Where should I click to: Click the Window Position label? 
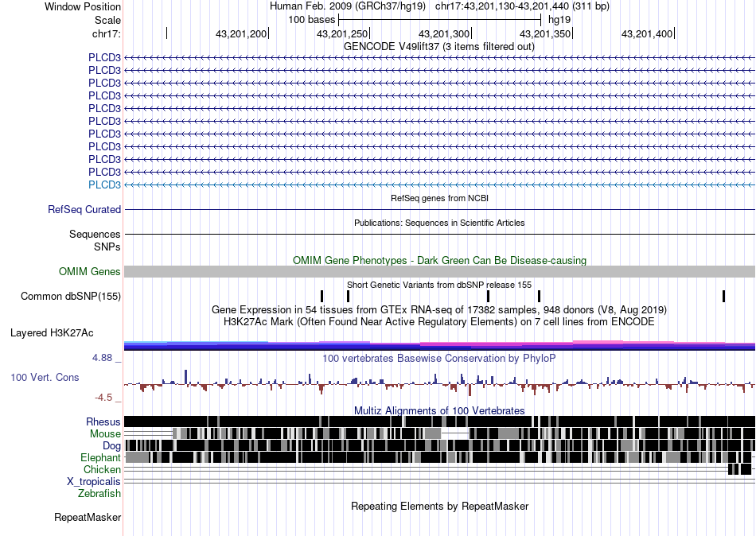tap(83, 6)
